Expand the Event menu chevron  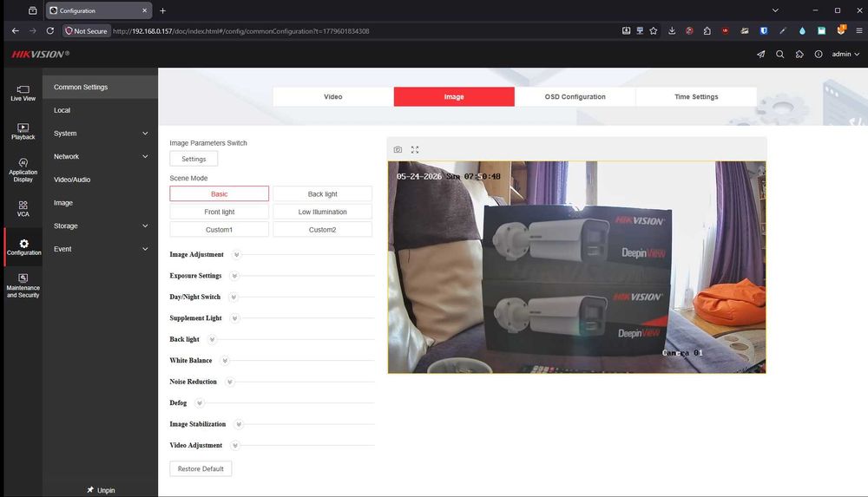pos(145,249)
